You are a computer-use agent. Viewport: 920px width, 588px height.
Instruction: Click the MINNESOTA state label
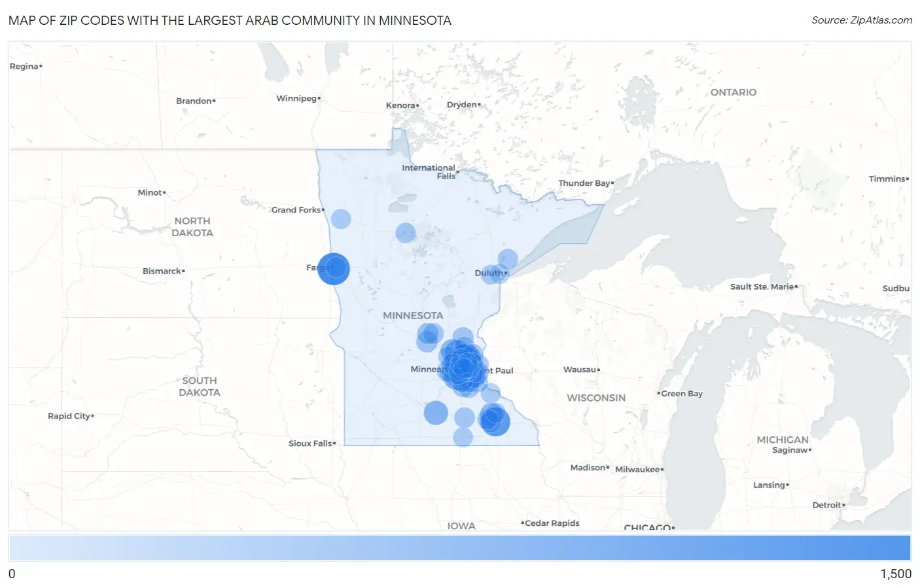tap(413, 315)
